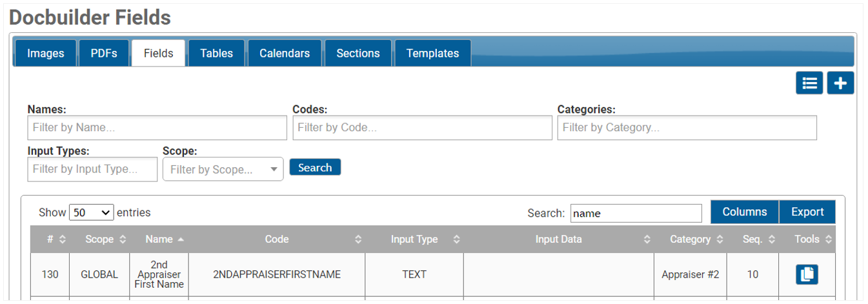The width and height of the screenshot is (868, 304).
Task: Open the Show entries count dropdown
Action: 92,212
